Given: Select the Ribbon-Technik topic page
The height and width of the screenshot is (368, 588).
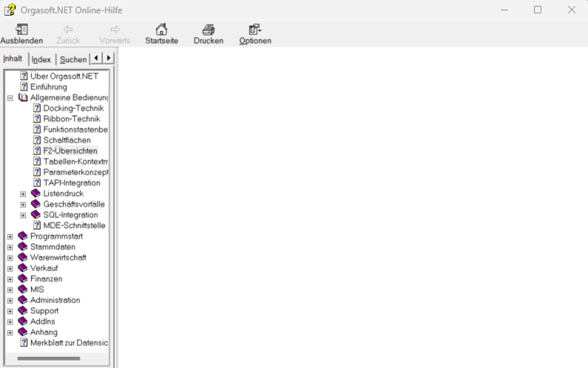Looking at the screenshot, I should (x=71, y=119).
